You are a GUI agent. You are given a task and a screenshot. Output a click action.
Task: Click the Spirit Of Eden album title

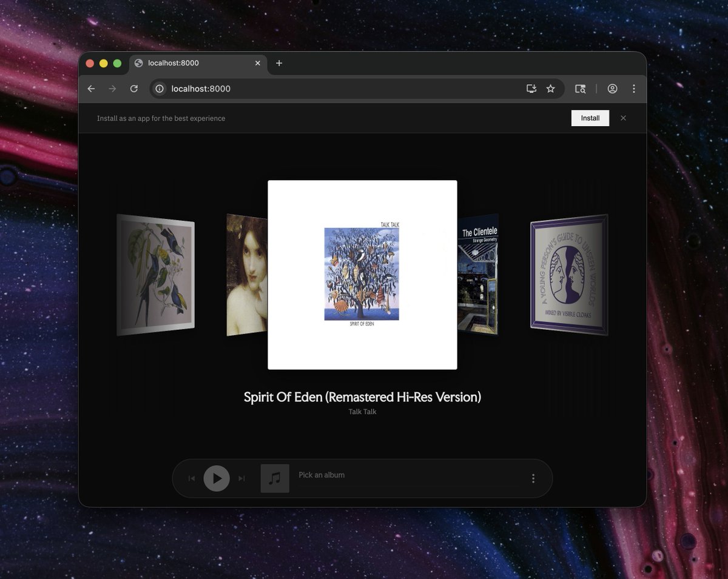pos(362,397)
